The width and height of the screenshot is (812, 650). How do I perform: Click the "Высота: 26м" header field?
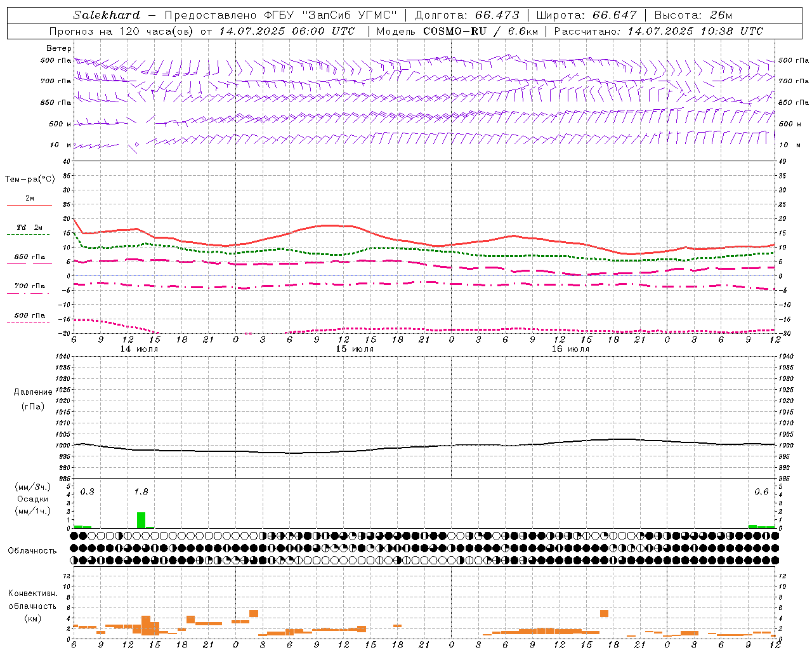point(693,15)
